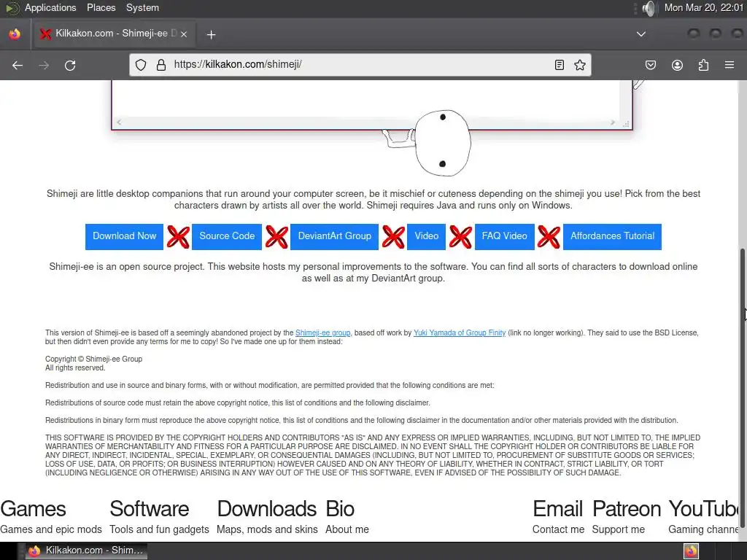Image resolution: width=747 pixels, height=560 pixels.
Task: Open a new tab with the plus icon
Action: [211, 34]
